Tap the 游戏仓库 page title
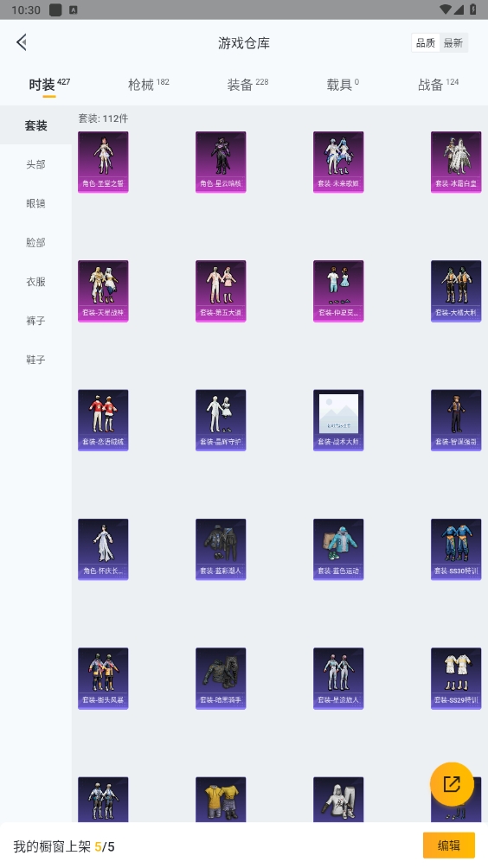 click(x=244, y=42)
